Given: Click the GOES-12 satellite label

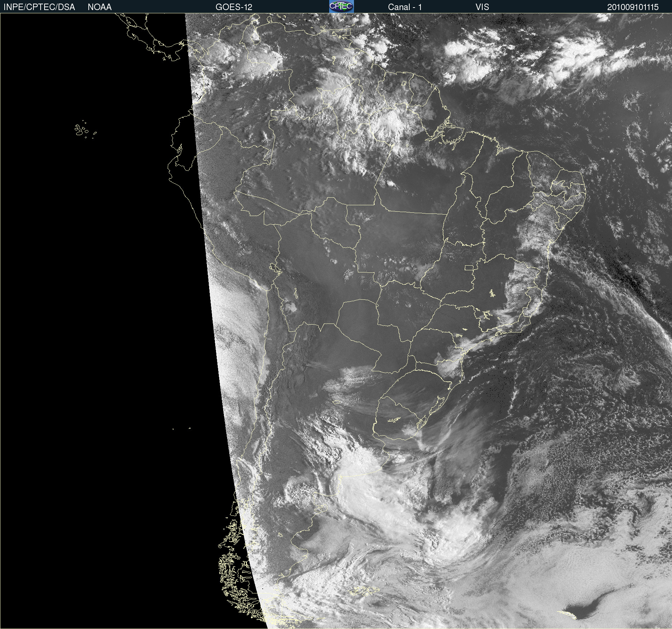Looking at the screenshot, I should tap(234, 7).
